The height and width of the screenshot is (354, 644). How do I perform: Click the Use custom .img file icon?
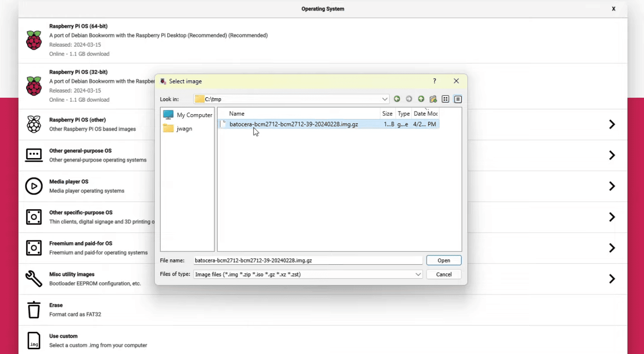pos(34,341)
